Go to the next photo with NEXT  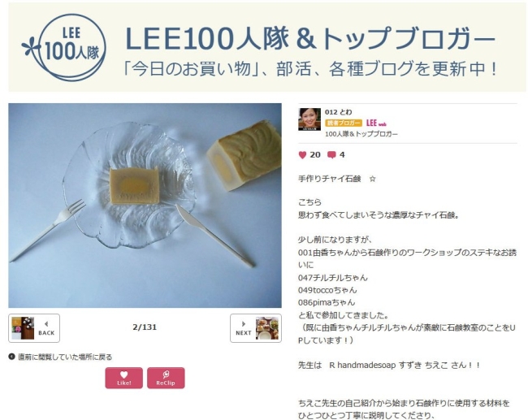coord(256,328)
